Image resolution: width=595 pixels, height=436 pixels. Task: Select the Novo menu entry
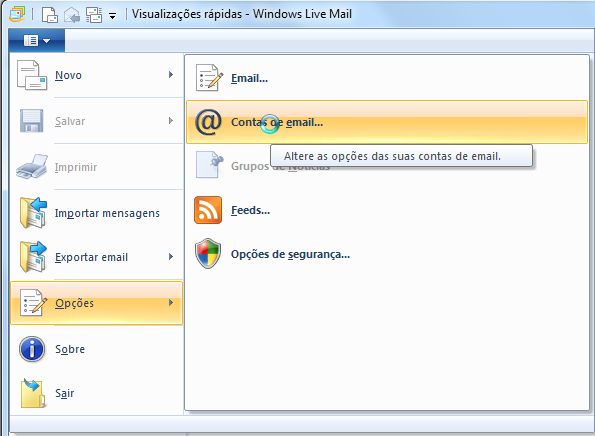click(96, 75)
